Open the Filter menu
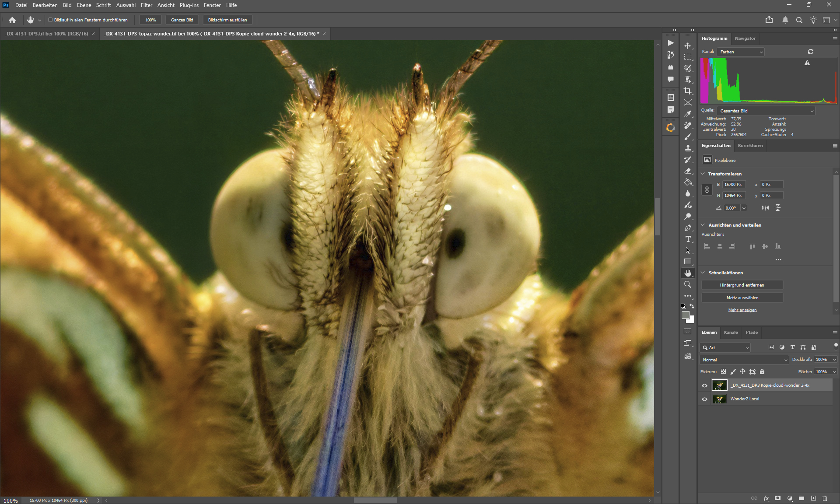 click(146, 5)
